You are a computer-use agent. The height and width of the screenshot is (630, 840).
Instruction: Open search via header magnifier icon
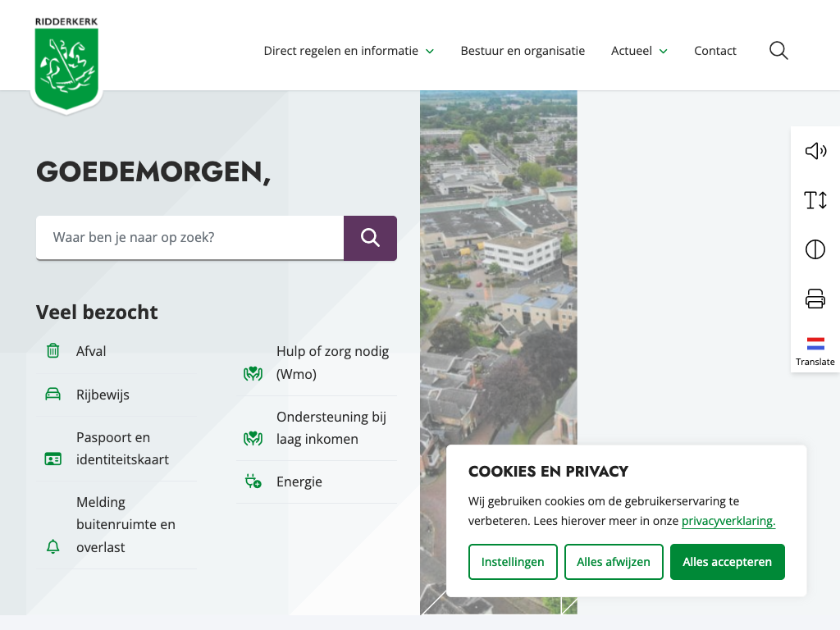tap(778, 51)
